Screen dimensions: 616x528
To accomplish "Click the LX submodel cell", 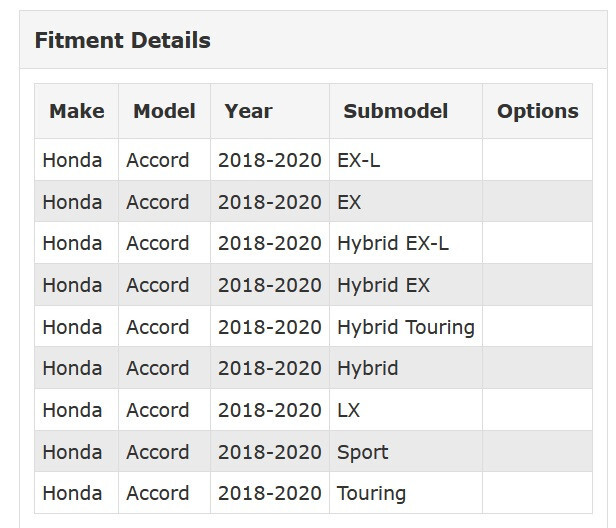I will pos(406,410).
